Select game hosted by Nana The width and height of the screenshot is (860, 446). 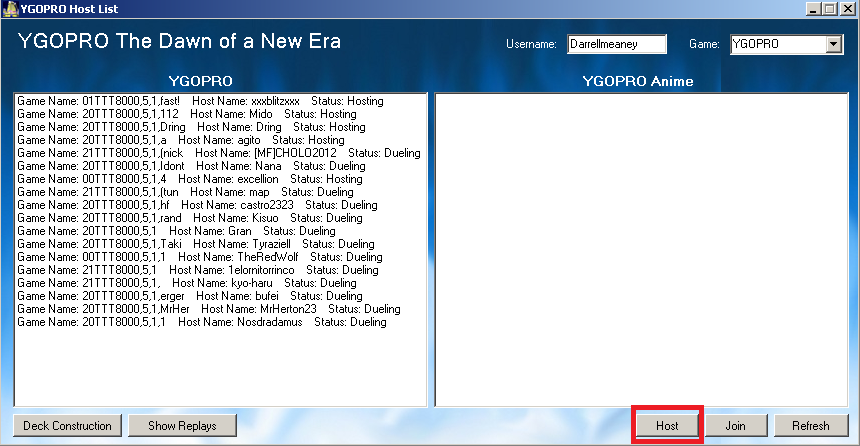click(220, 166)
